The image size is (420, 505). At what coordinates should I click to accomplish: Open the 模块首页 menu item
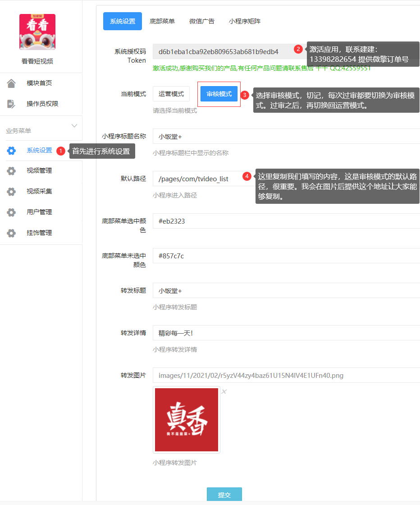coord(39,83)
